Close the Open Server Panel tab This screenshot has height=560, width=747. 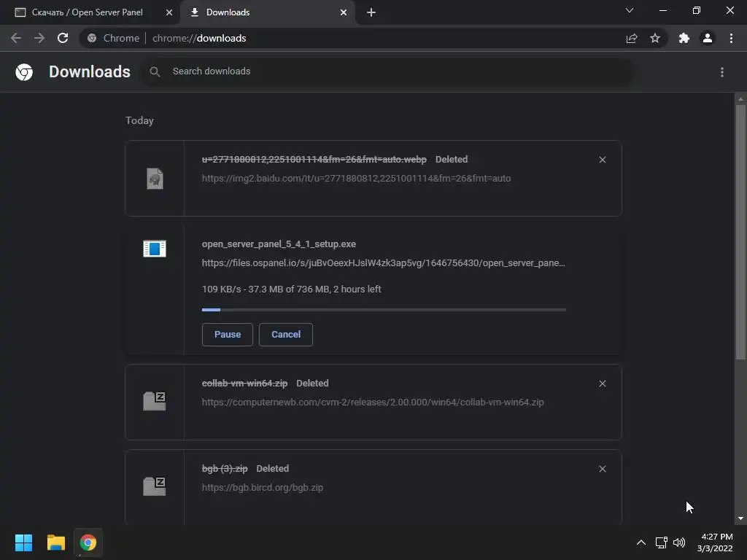click(x=169, y=12)
